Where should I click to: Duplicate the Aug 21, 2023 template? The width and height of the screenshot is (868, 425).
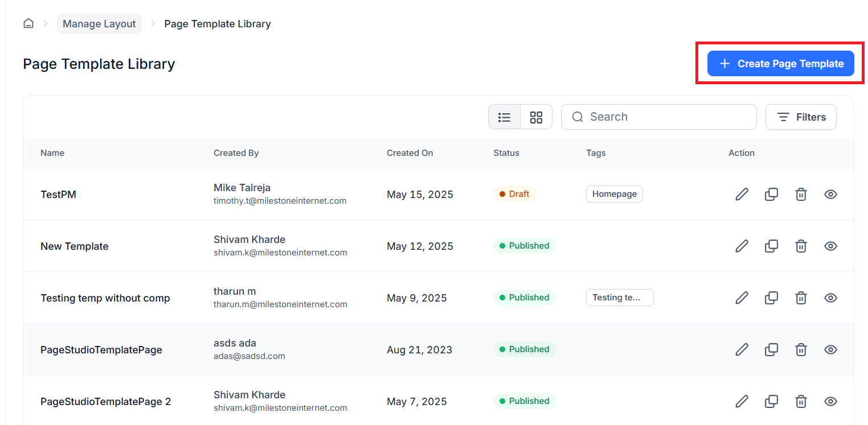pos(772,350)
